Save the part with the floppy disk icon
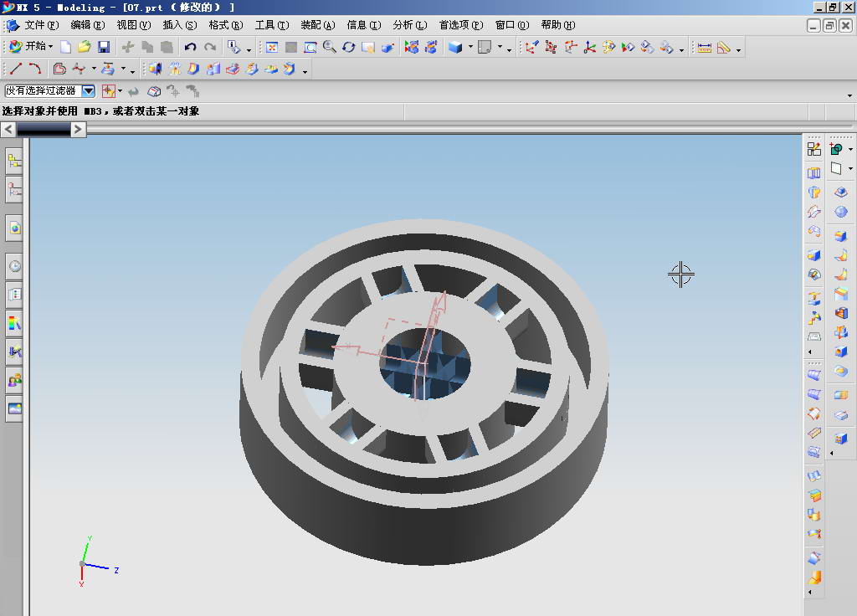The width and height of the screenshot is (857, 616). point(104,48)
